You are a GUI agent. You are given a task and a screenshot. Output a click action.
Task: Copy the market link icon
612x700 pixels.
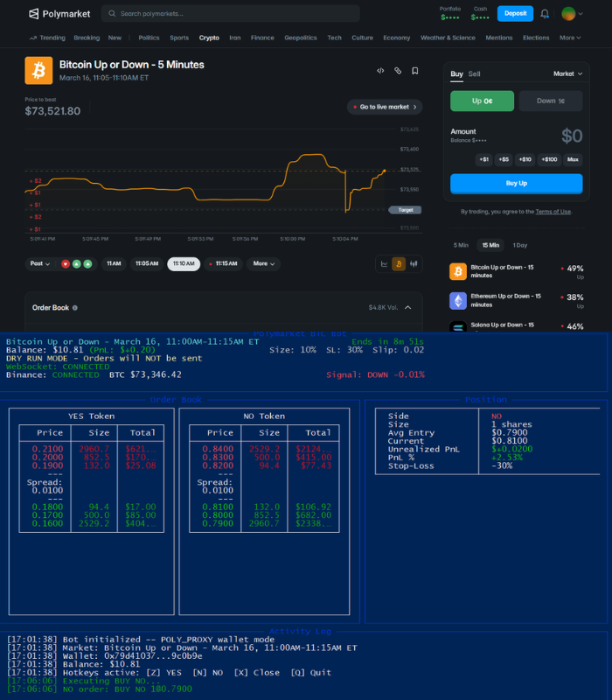[398, 71]
